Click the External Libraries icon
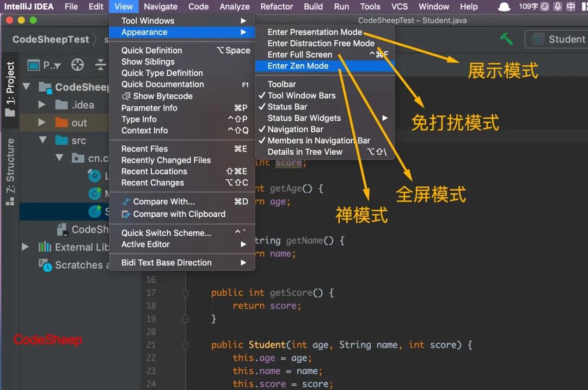This screenshot has height=390, width=588. (45, 247)
